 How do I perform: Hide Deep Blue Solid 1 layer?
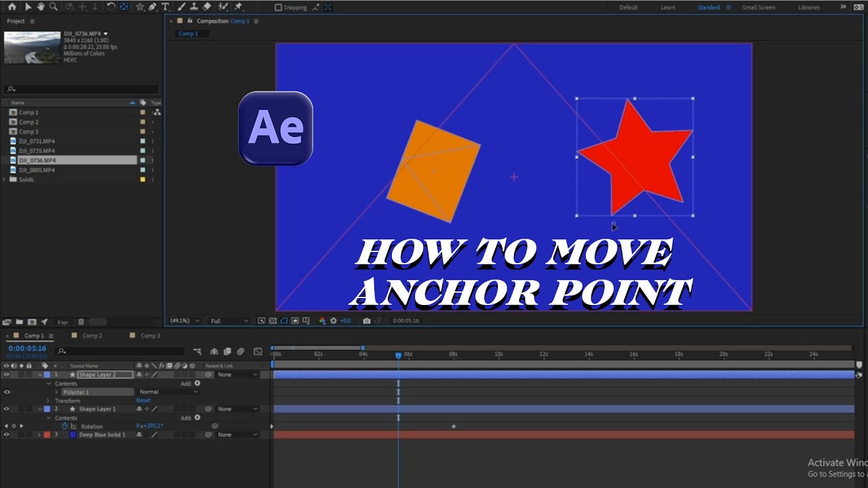tap(7, 435)
